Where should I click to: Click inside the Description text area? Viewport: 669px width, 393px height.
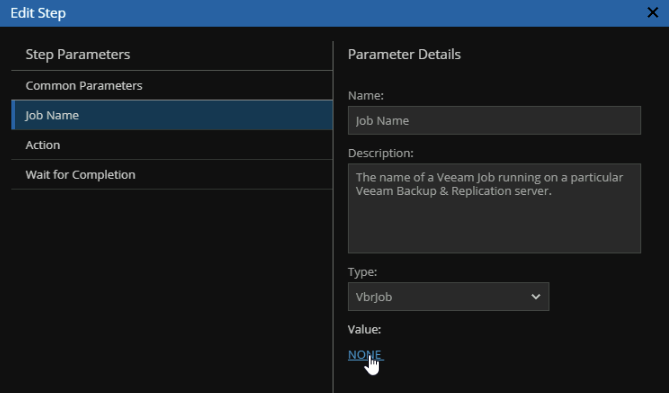[494, 208]
